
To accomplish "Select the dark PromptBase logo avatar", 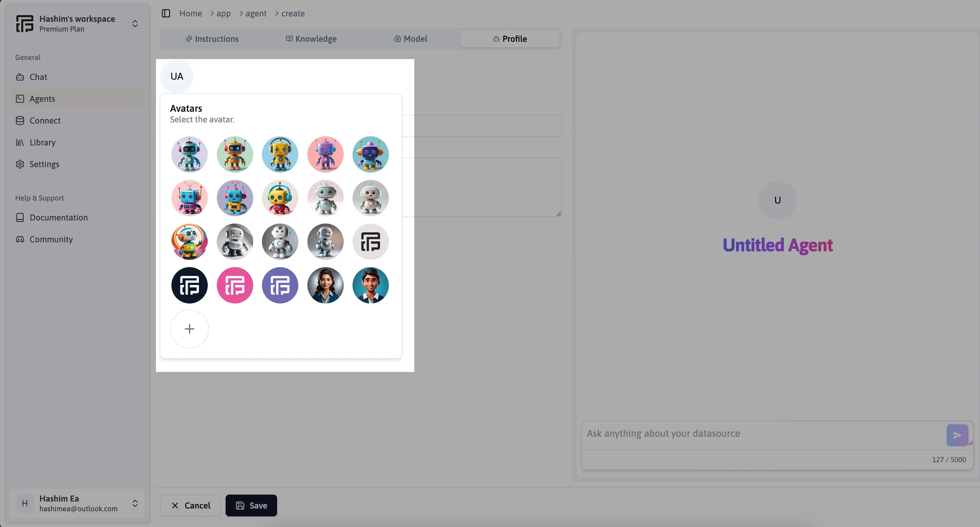I will [x=189, y=285].
